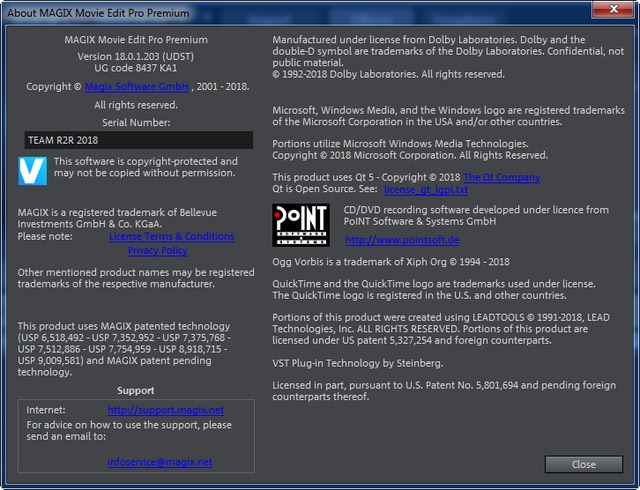Click the Version 18.0.1.203 (UDST) text
The height and width of the screenshot is (490, 640).
(x=135, y=57)
